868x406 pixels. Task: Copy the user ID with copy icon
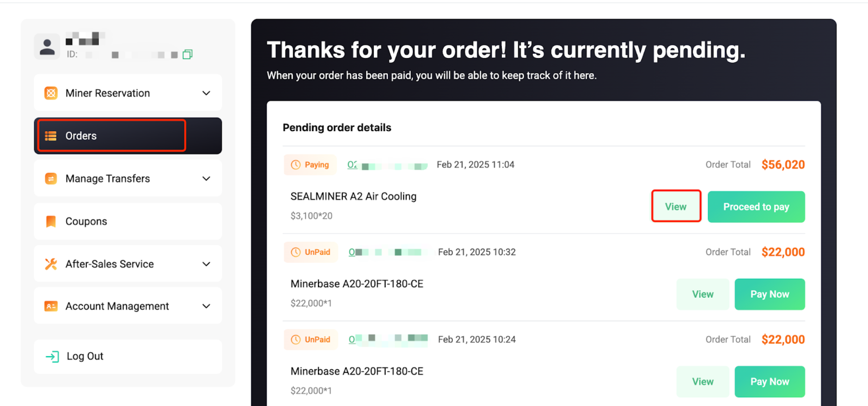coord(187,54)
